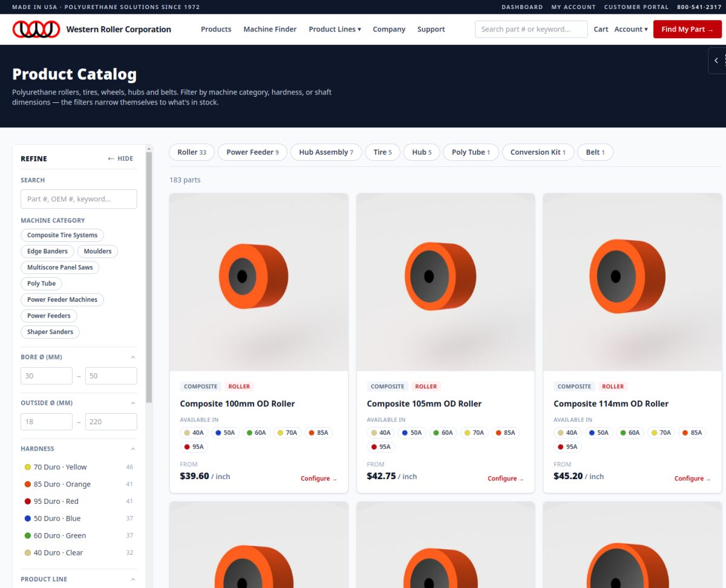
Task: Open the Products menu item
Action: coord(216,29)
